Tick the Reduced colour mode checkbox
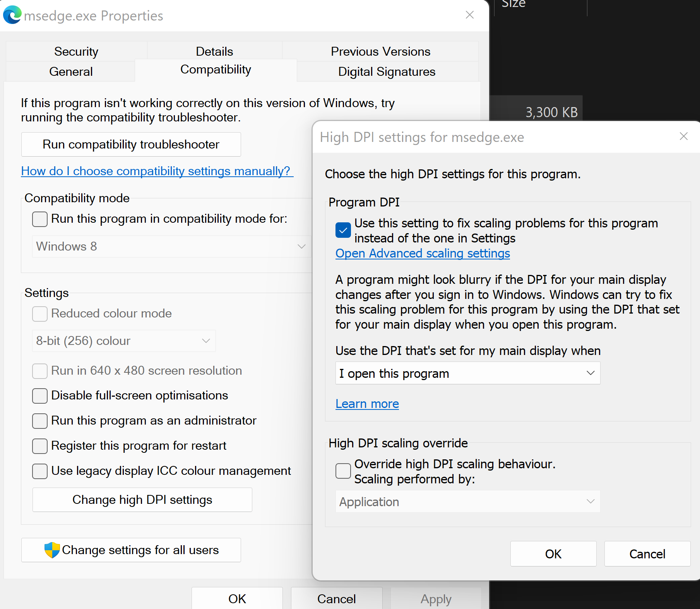 click(40, 314)
